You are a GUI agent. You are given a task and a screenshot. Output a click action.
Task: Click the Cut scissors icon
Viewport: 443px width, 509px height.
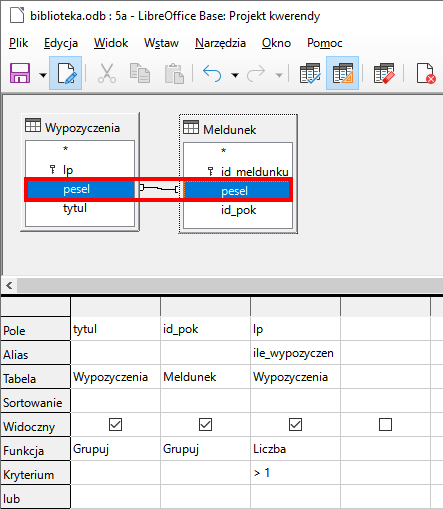[107, 73]
